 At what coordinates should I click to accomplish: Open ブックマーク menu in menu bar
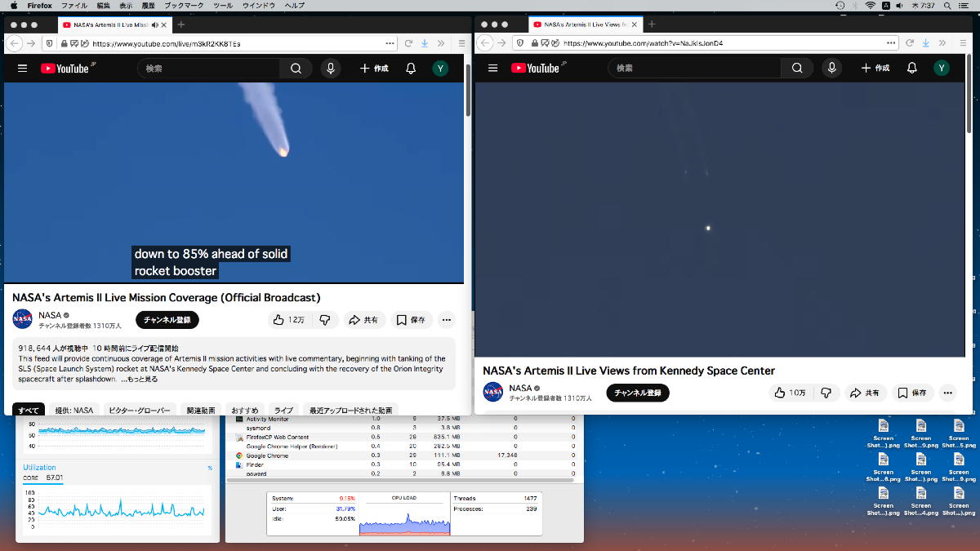click(x=184, y=6)
